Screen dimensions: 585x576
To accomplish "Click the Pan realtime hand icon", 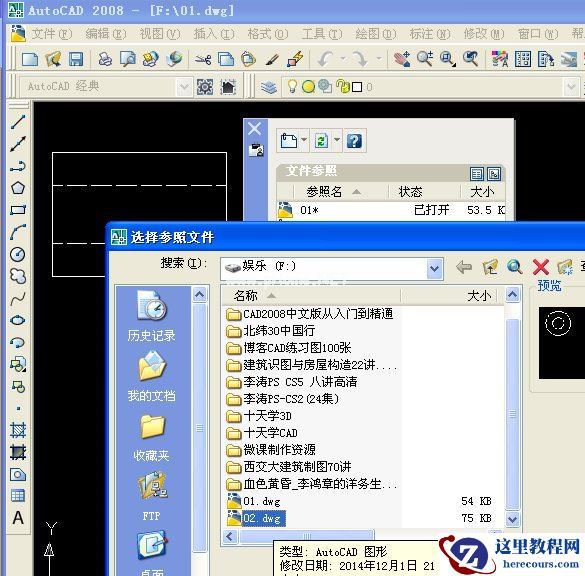I will (x=402, y=59).
